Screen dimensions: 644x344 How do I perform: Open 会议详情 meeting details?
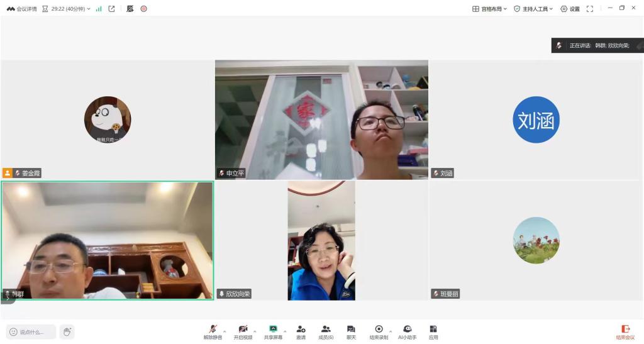21,9
